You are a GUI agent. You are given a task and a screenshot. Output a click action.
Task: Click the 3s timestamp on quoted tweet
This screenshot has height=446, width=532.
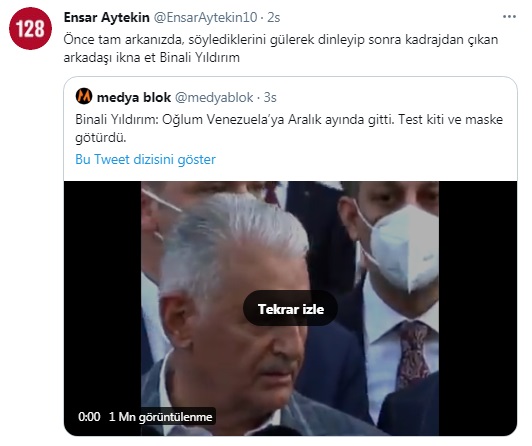[x=270, y=97]
